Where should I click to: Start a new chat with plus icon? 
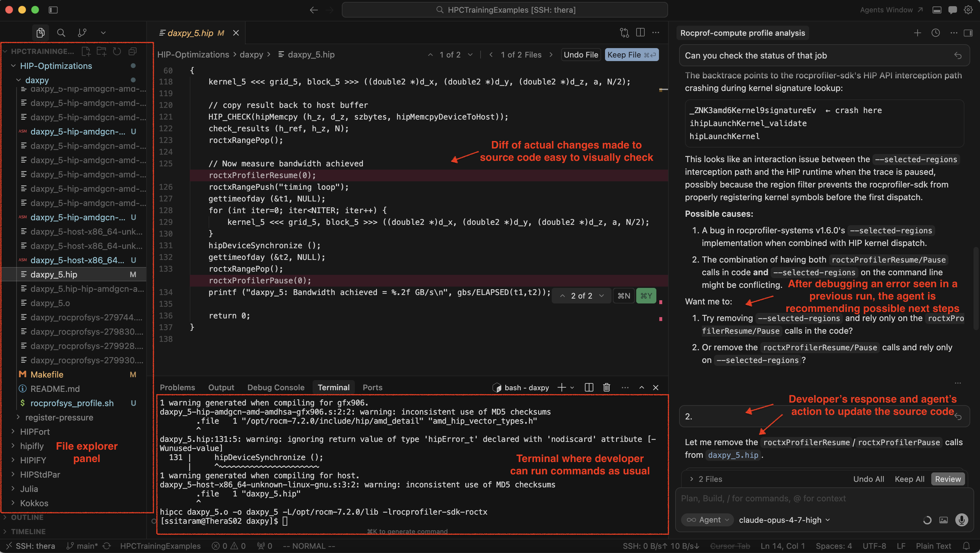click(917, 33)
